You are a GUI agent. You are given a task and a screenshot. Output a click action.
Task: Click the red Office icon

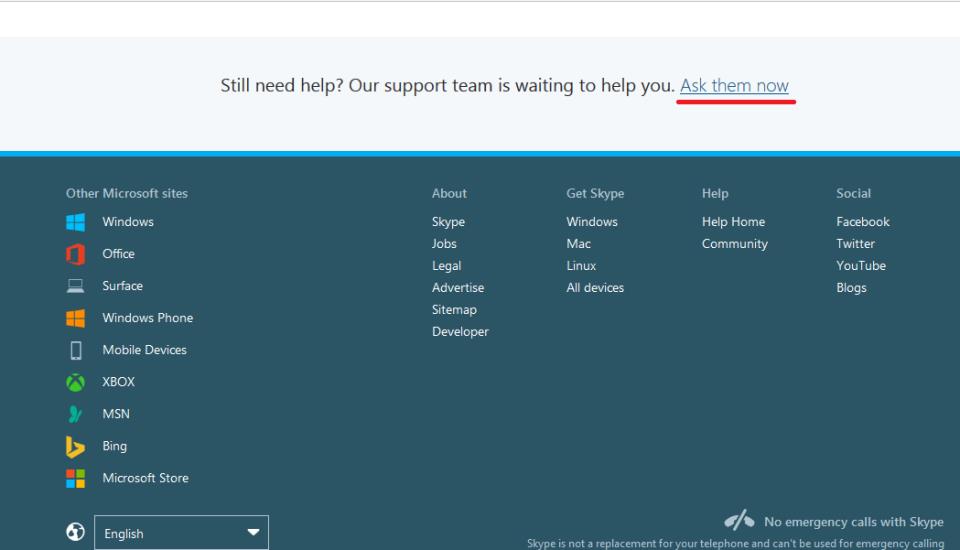[x=75, y=254]
